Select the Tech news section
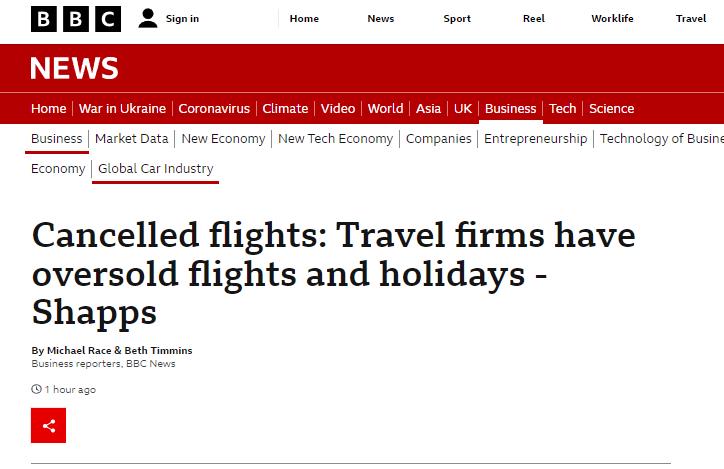 562,109
